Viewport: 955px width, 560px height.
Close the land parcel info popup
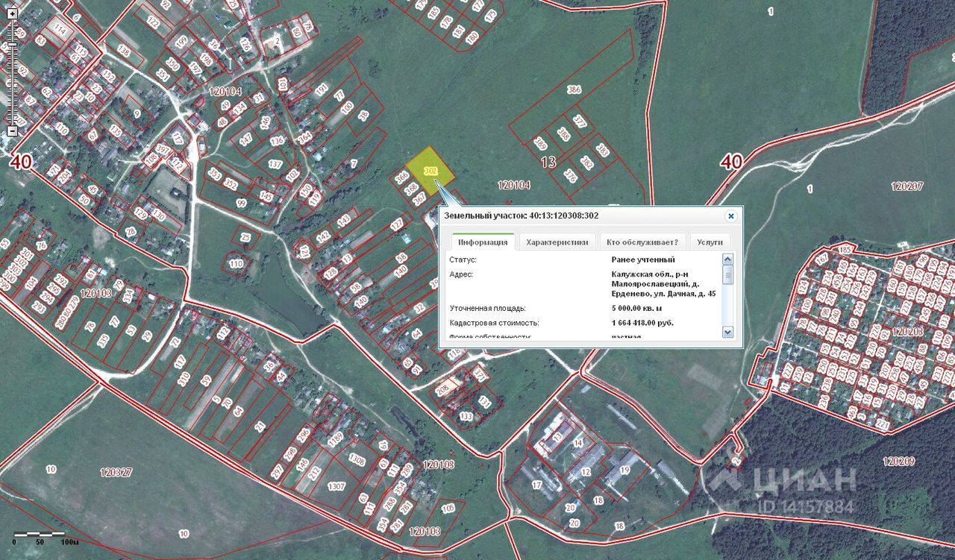[x=731, y=215]
